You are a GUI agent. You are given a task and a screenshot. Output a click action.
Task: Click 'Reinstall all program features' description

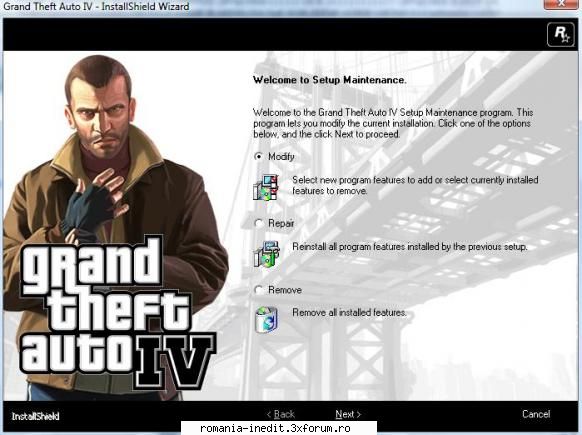point(410,247)
